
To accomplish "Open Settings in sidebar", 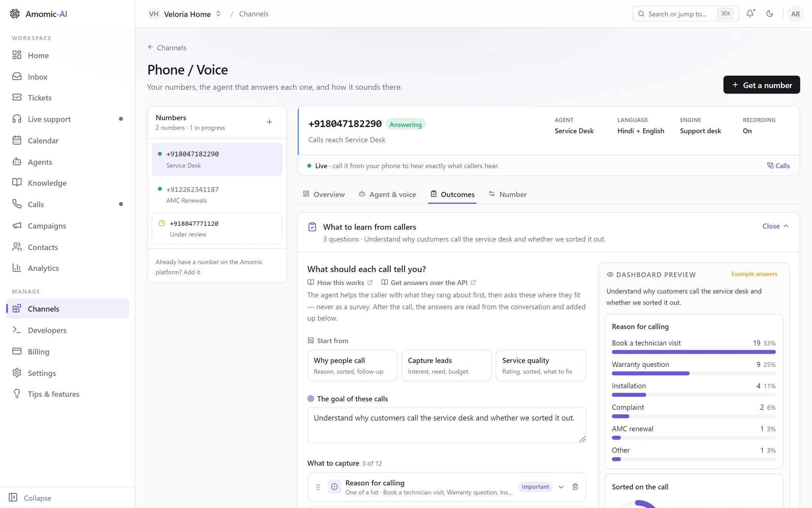I will [68, 373].
